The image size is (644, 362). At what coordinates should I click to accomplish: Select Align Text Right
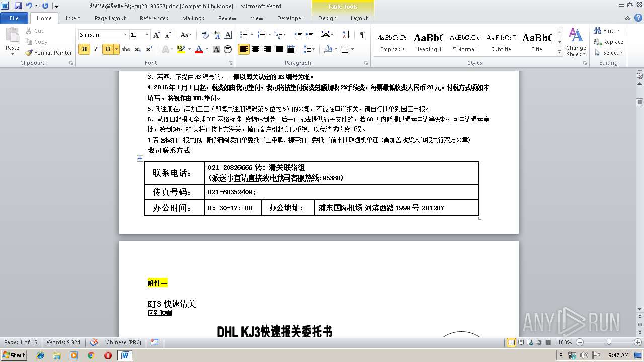coord(267,49)
